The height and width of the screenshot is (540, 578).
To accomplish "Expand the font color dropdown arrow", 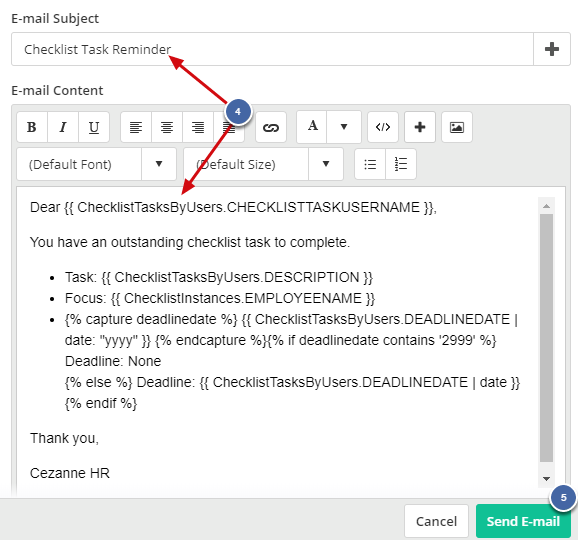I will [344, 127].
